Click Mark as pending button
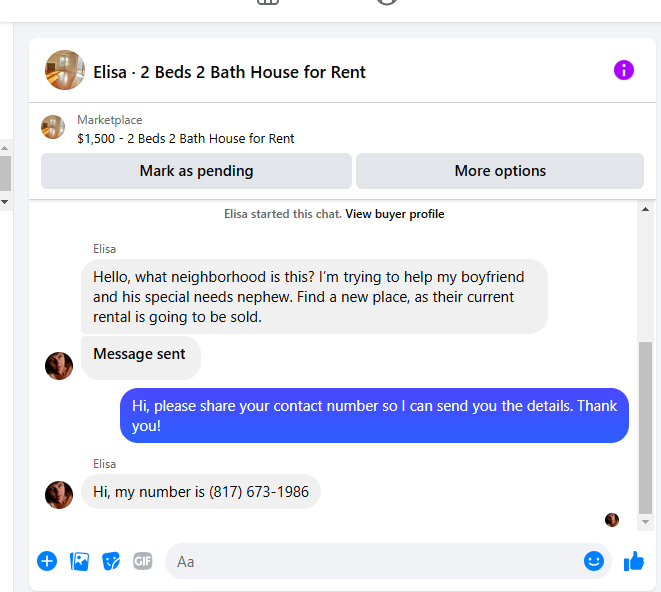The image size is (661, 592). coord(196,171)
